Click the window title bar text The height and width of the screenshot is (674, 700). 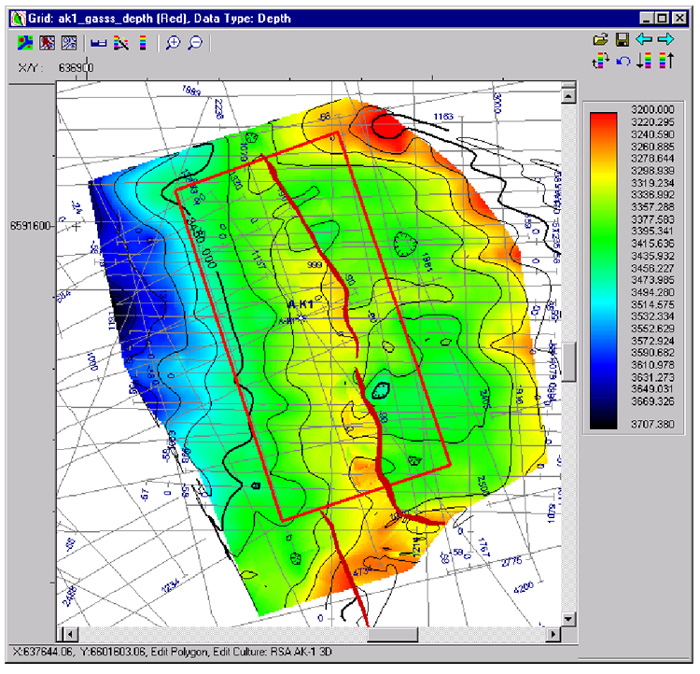(x=159, y=19)
